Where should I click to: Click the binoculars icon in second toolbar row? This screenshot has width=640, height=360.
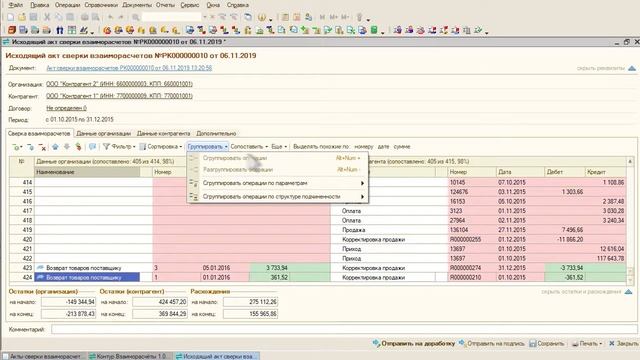[x=60, y=30]
